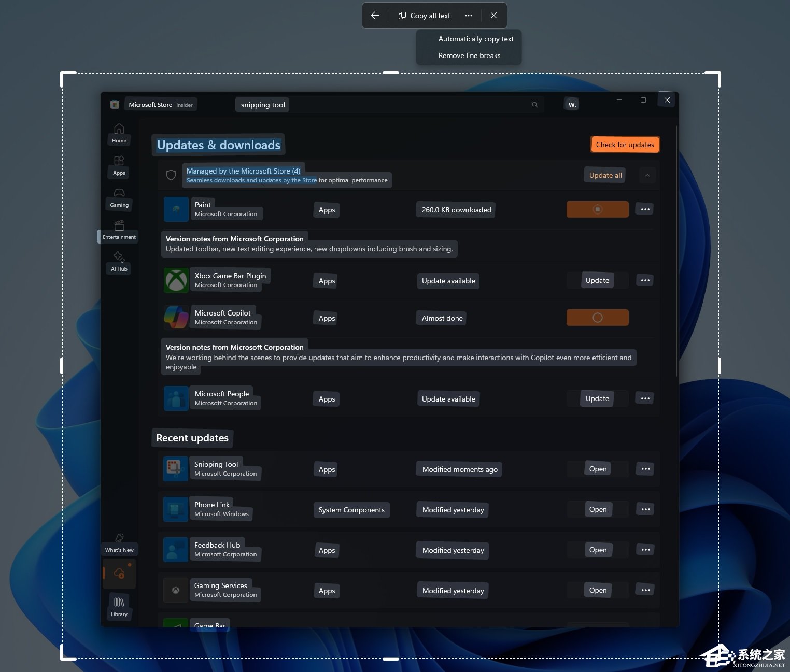
Task: Click the Microsoft Copilot app icon
Action: (176, 318)
